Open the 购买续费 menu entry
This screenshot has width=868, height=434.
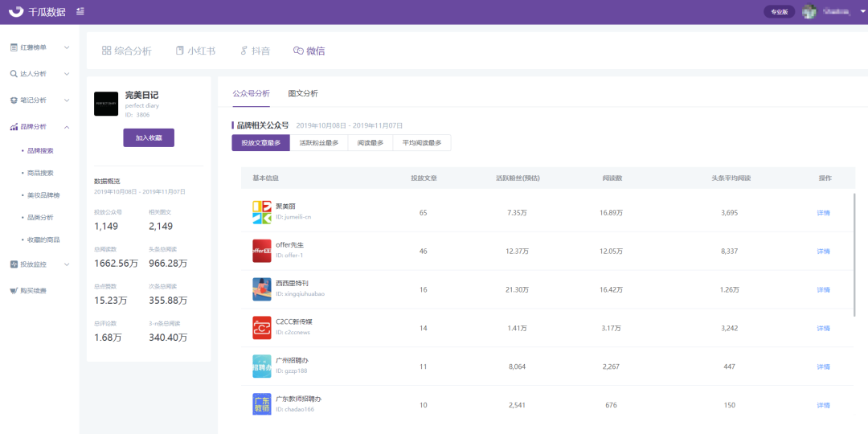coord(33,291)
